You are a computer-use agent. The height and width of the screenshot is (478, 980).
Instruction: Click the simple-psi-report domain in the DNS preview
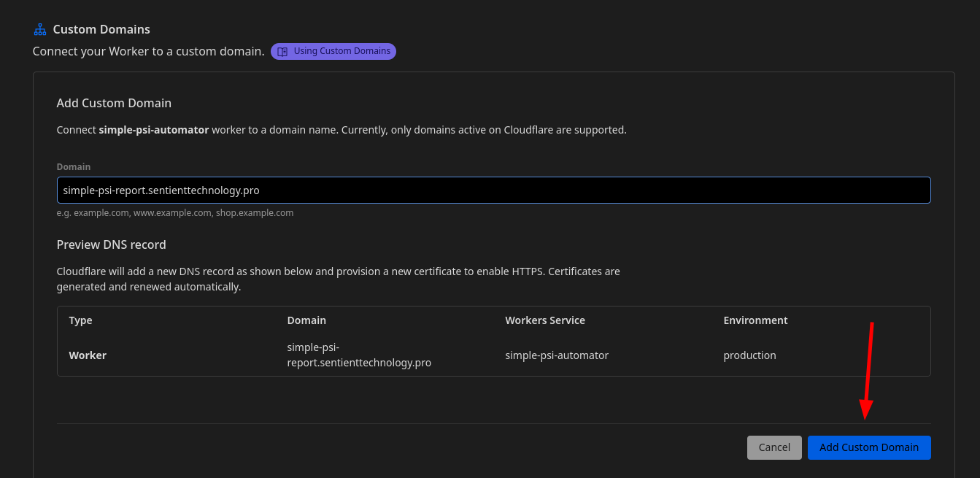(359, 355)
